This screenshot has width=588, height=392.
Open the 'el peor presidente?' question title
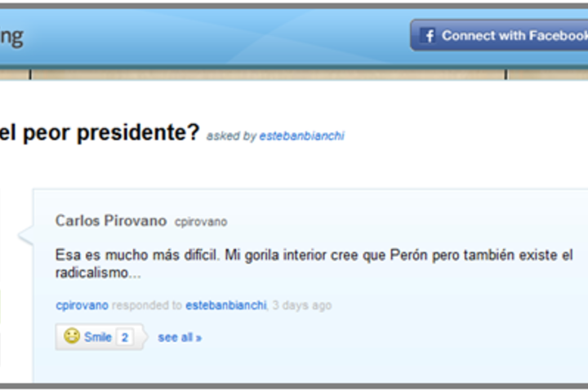100,132
